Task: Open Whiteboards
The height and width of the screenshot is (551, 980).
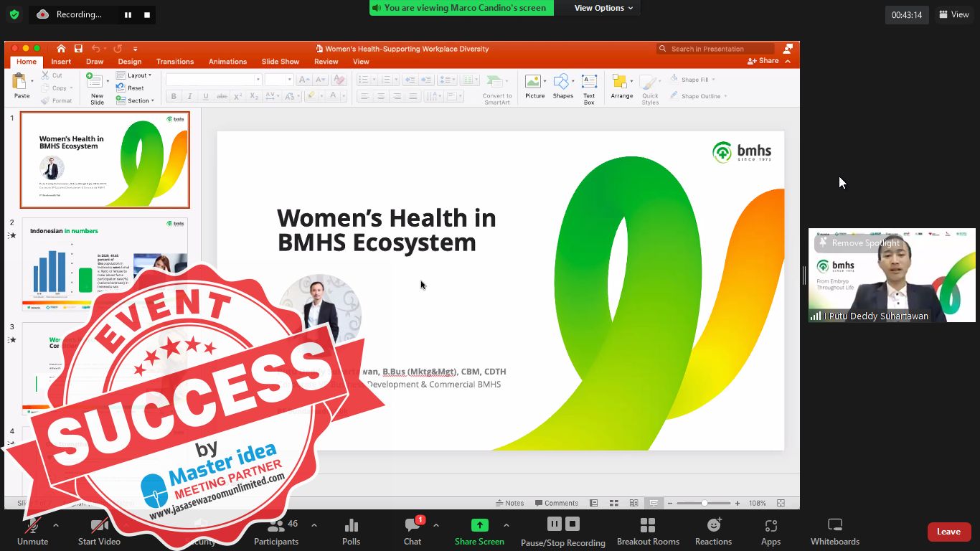Action: point(834,532)
